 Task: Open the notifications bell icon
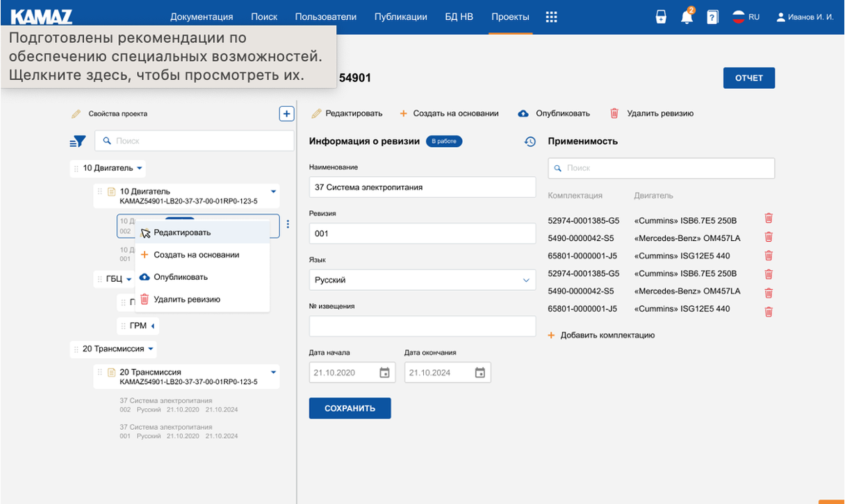[687, 17]
